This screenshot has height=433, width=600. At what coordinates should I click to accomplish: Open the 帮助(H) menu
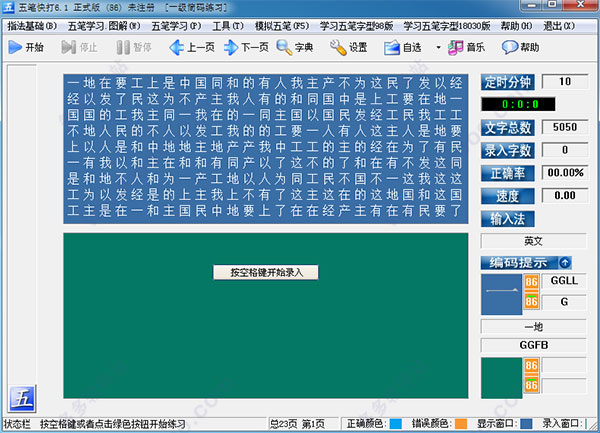516,26
